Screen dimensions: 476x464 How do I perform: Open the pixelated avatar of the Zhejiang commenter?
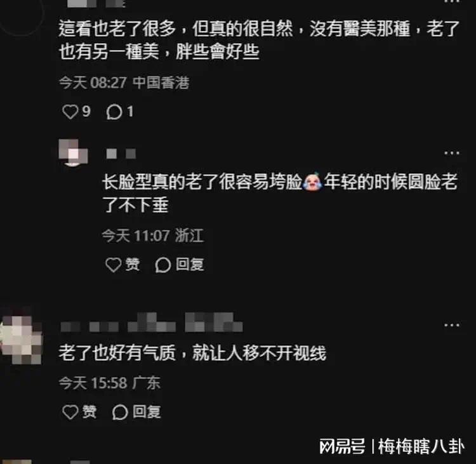(73, 153)
